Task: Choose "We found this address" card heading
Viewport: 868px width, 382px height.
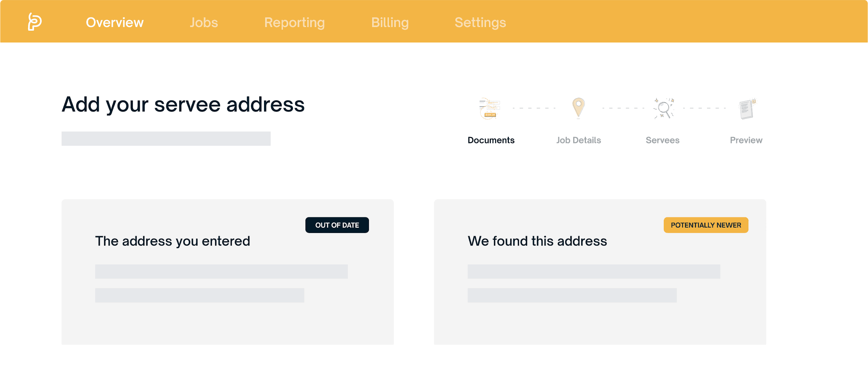Action: pyautogui.click(x=537, y=241)
